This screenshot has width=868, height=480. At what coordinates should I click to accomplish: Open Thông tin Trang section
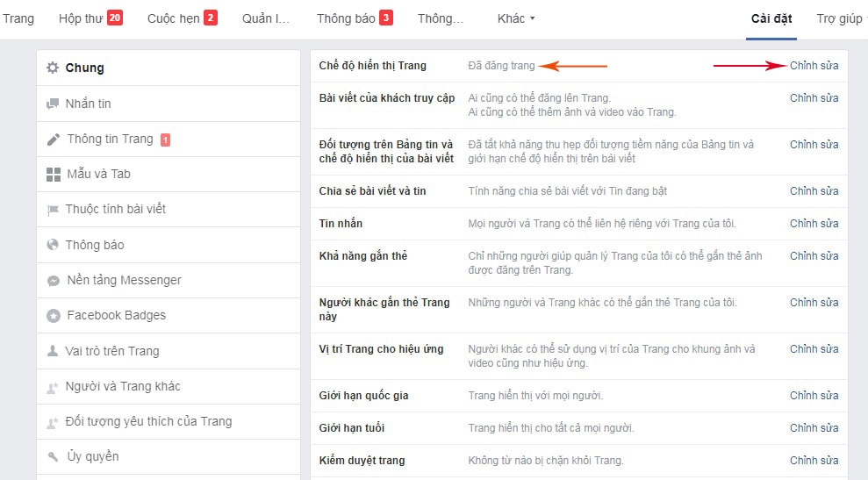[x=169, y=139]
